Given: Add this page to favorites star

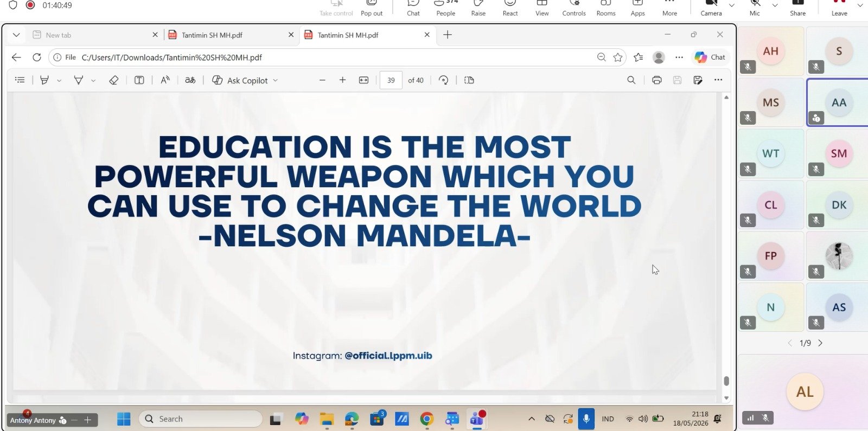Looking at the screenshot, I should (618, 57).
